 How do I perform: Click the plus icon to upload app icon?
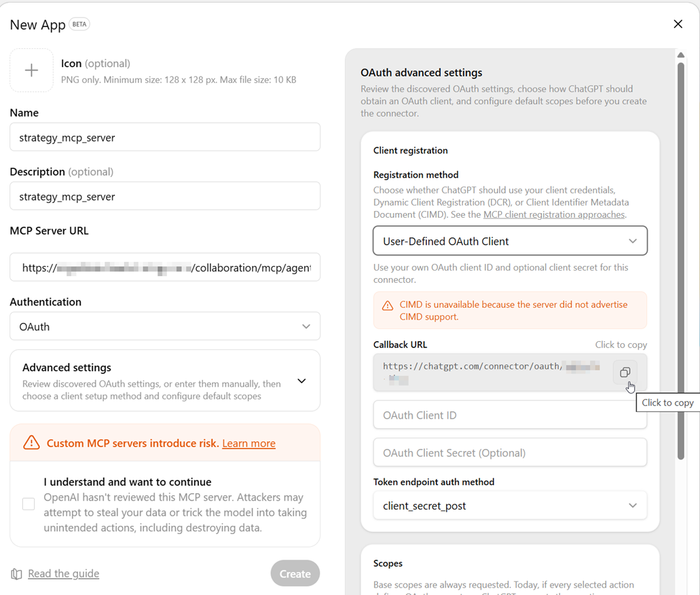click(x=31, y=70)
